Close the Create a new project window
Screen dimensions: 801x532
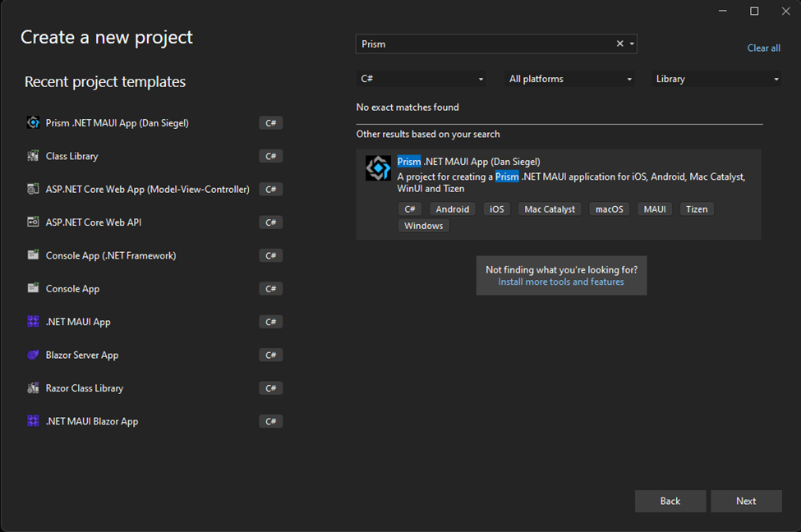click(x=785, y=11)
